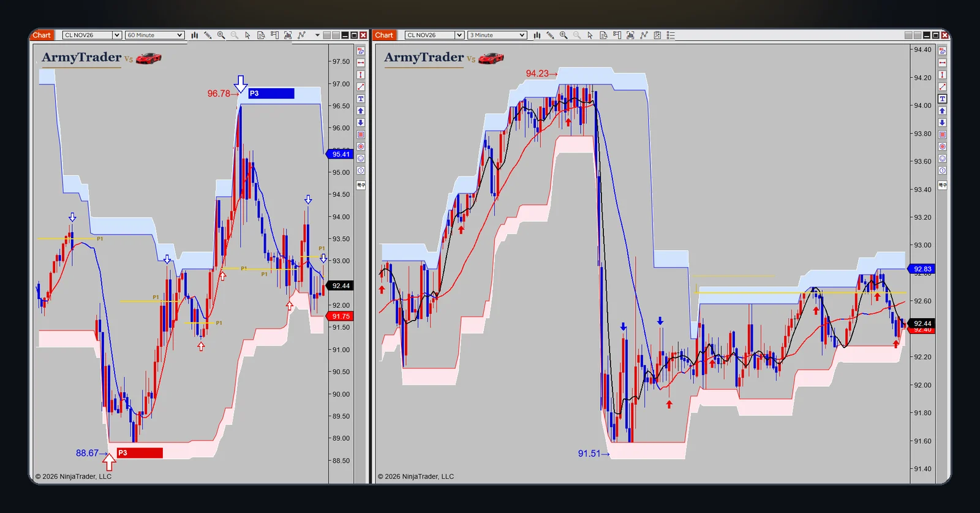The height and width of the screenshot is (513, 980).
Task: Select rectangle drawing tool in 3 Minute sidebar
Action: click(942, 134)
